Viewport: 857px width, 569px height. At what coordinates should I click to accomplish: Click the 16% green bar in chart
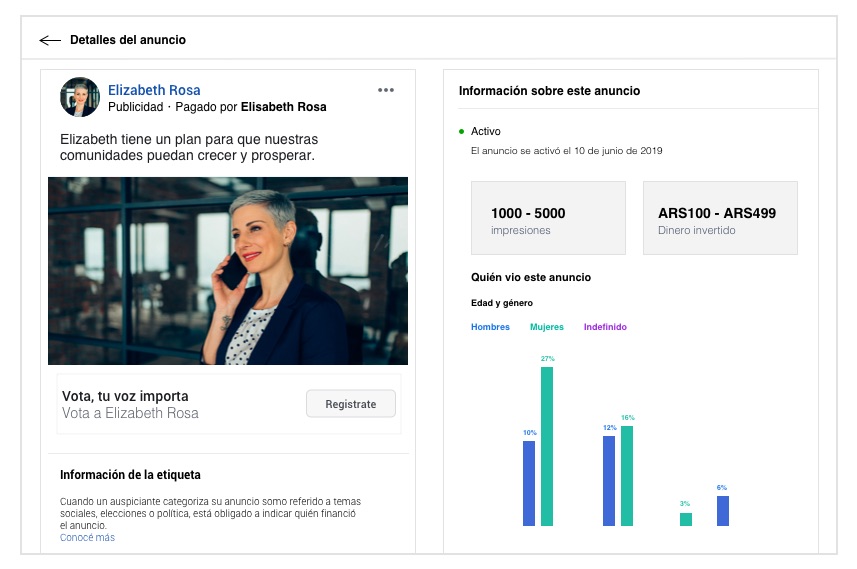627,475
